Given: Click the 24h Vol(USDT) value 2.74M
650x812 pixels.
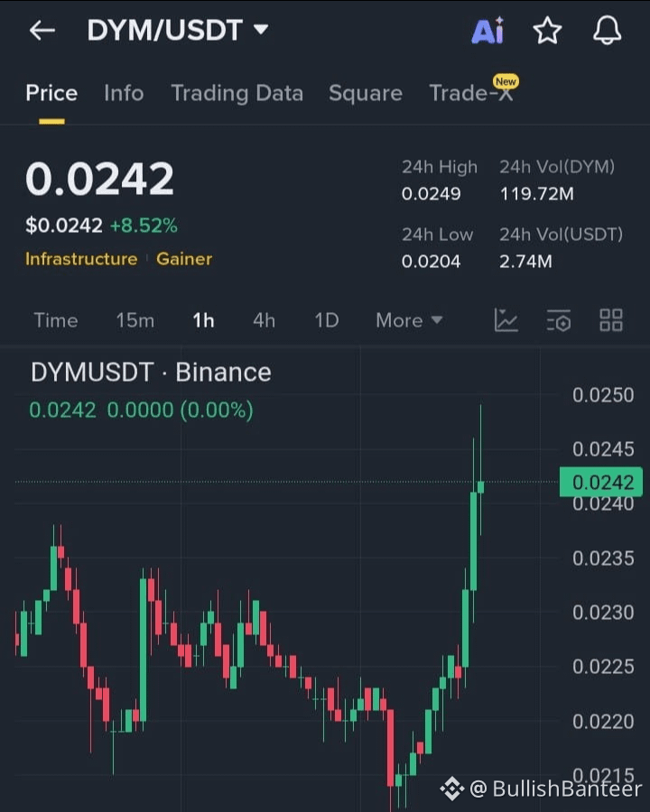Looking at the screenshot, I should [x=525, y=261].
